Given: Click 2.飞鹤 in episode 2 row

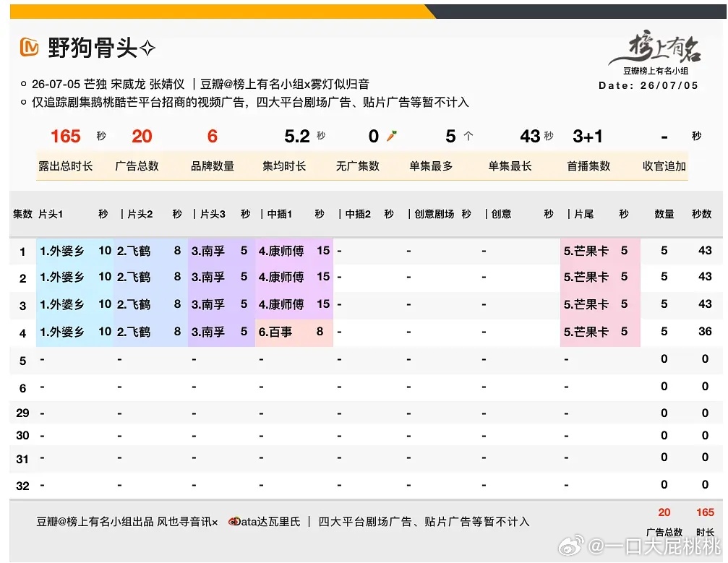Looking at the screenshot, I should 134,277.
